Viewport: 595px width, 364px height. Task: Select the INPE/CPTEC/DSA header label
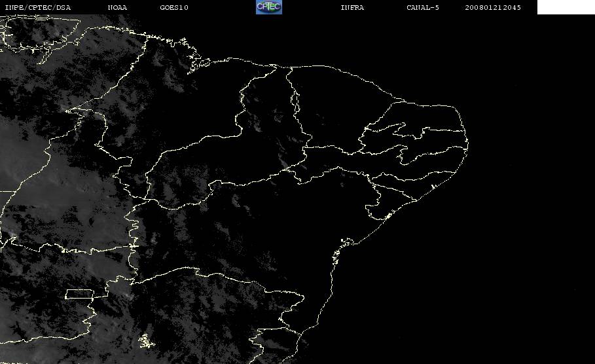click(37, 8)
